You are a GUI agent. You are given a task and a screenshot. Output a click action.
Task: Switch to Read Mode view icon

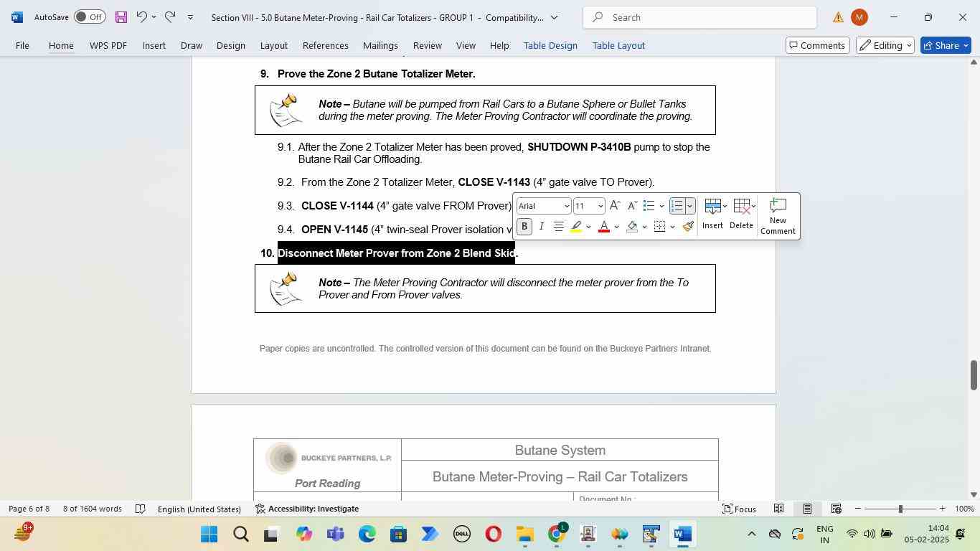click(778, 509)
